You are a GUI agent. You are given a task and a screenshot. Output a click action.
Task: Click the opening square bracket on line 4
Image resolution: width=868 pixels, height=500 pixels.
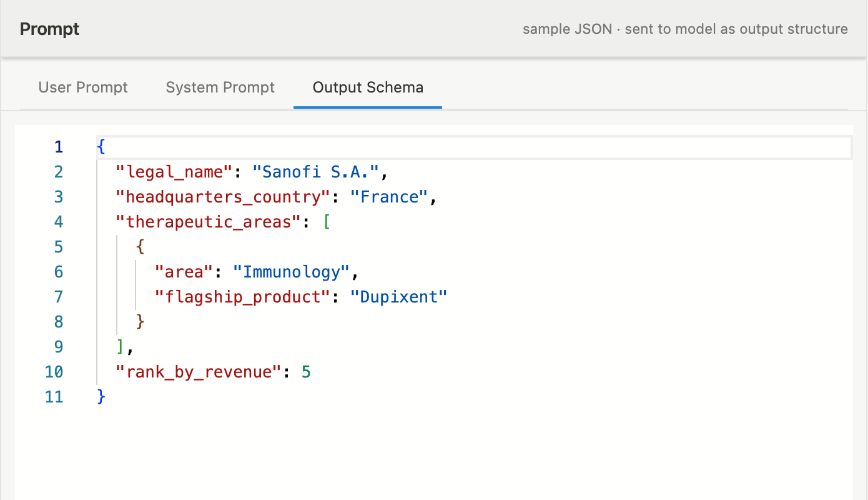coord(326,222)
